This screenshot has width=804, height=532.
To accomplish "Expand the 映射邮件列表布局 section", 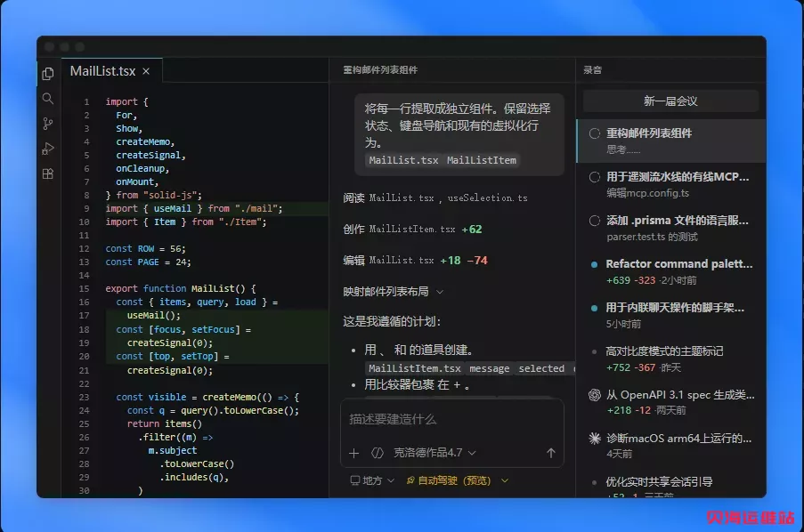I will pos(393,292).
